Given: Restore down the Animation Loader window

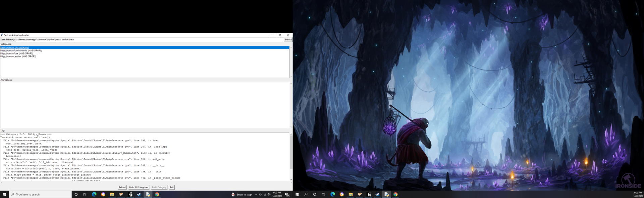Looking at the screenshot, I should pos(280,35).
